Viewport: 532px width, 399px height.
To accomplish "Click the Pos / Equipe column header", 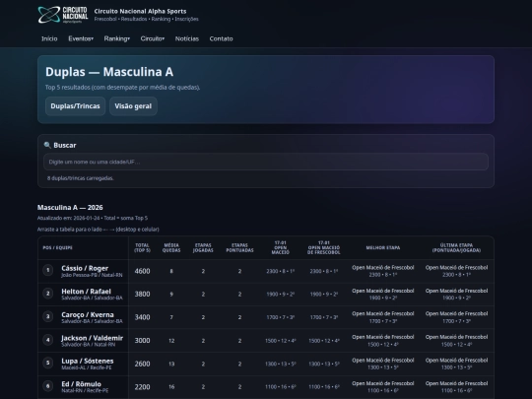I will click(58, 247).
